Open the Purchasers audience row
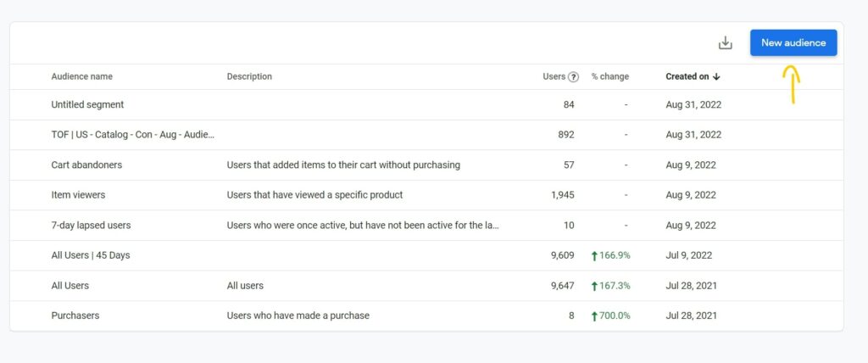Image resolution: width=868 pixels, height=363 pixels. 426,316
